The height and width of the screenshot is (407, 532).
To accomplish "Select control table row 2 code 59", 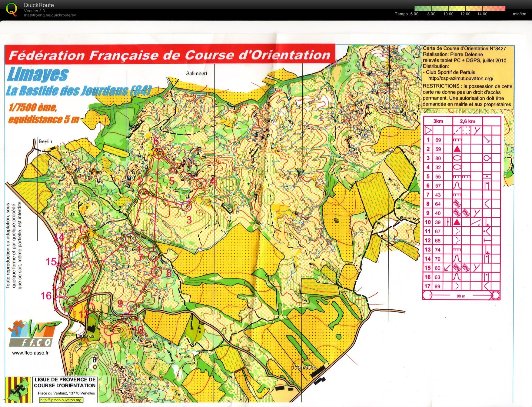I will click(438, 149).
